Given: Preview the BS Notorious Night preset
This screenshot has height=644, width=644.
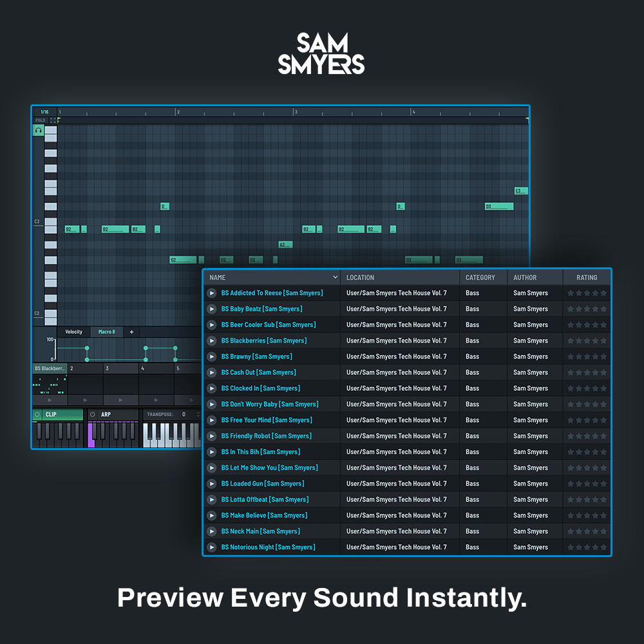Looking at the screenshot, I should (x=211, y=547).
